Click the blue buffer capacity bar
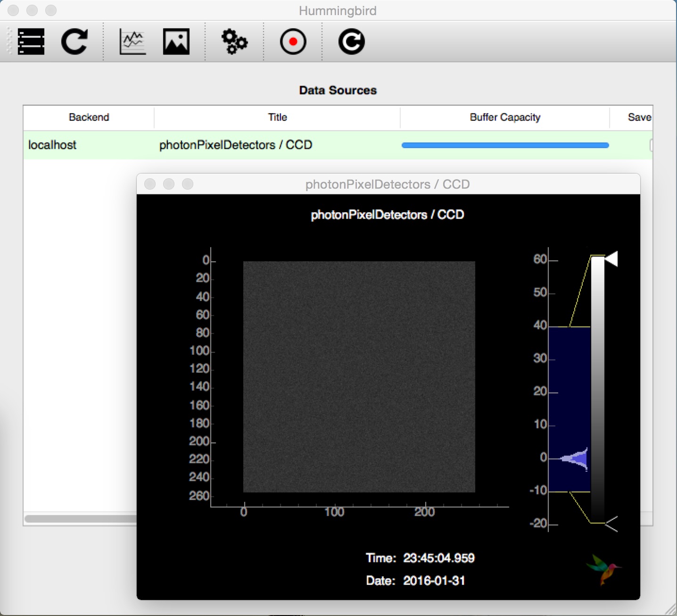Screen dimensions: 677x616 pos(505,145)
